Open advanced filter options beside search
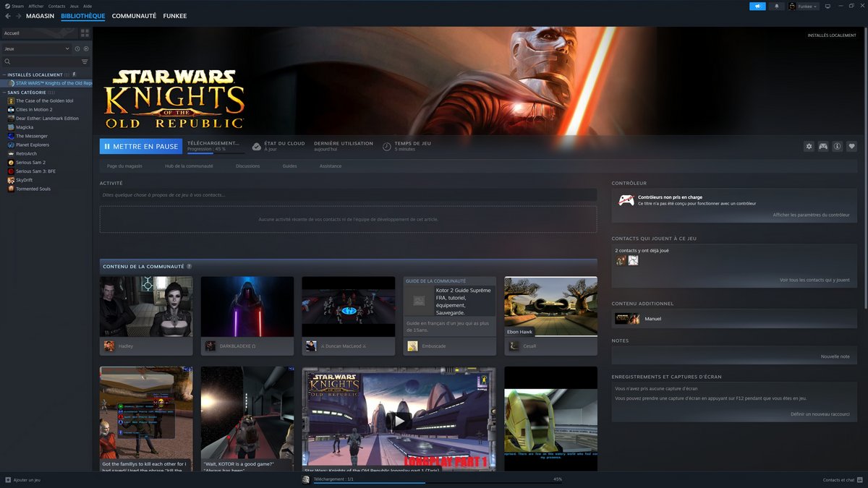The height and width of the screenshot is (488, 868). 85,61
